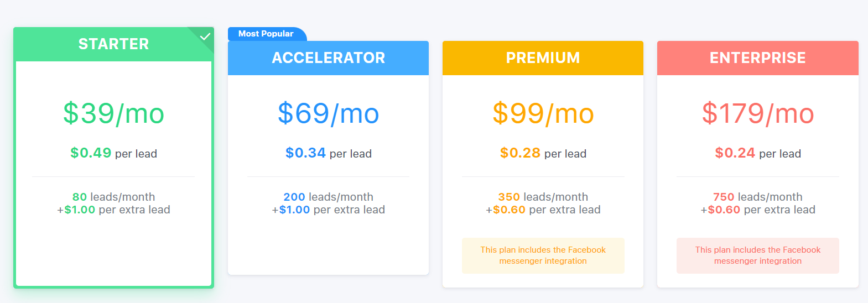
Task: Click the $179/mo price
Action: click(x=757, y=113)
